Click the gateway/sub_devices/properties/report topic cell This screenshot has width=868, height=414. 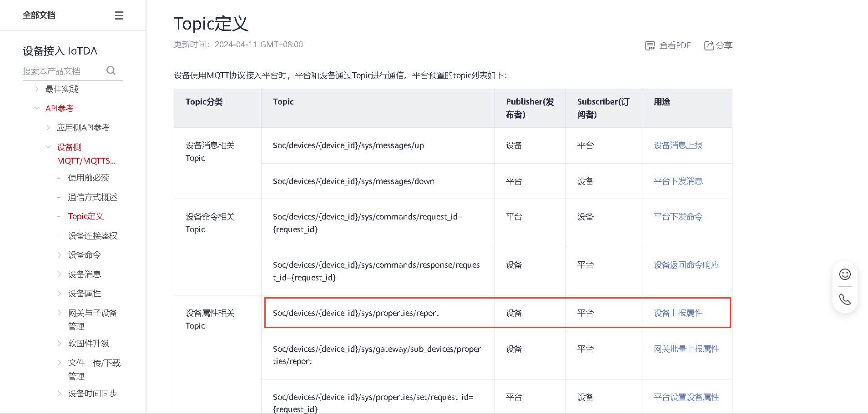378,355
